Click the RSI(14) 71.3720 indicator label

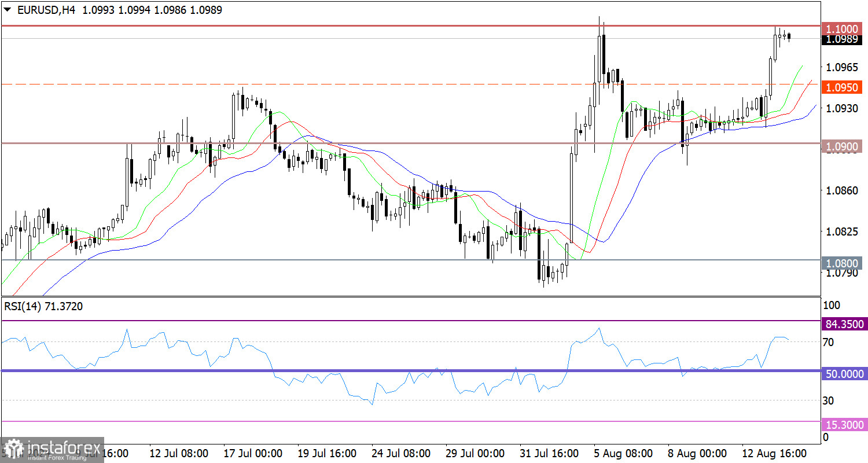point(43,307)
